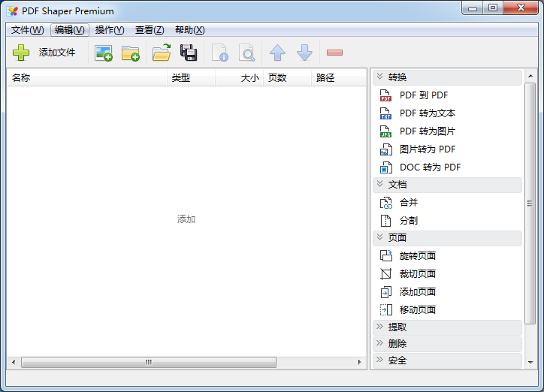
Task: Click the side panel vertical scrollbar thumb
Action: pos(530,204)
